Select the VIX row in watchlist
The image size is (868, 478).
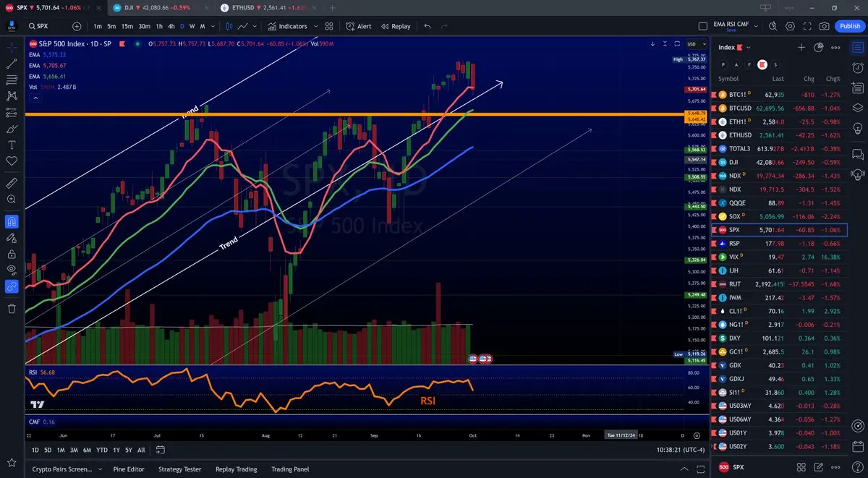pos(779,257)
